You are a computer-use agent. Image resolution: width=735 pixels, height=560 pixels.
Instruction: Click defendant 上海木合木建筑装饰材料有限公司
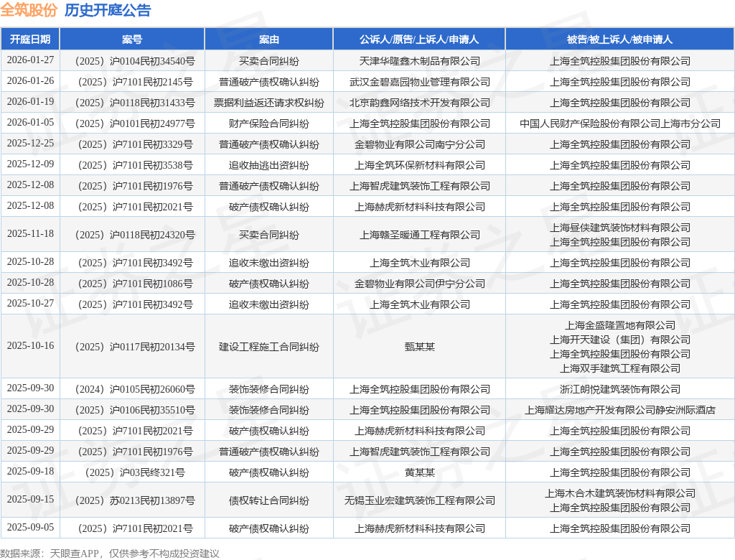[x=619, y=493]
